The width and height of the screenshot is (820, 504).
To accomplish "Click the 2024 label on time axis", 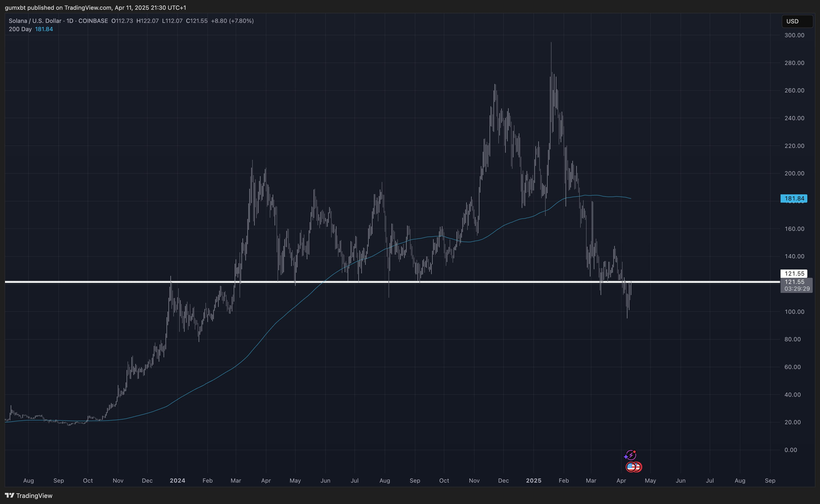I will (x=177, y=480).
